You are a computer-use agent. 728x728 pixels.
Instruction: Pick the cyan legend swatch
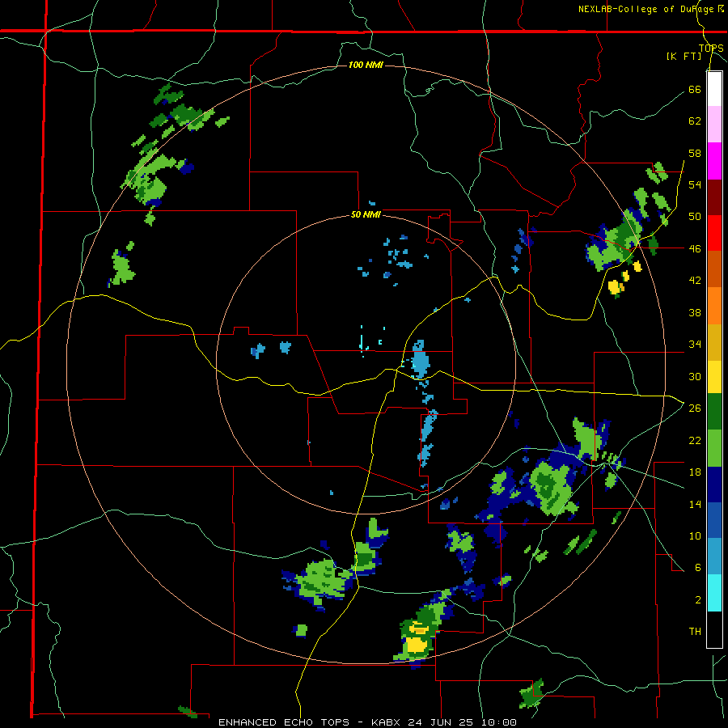point(714,593)
